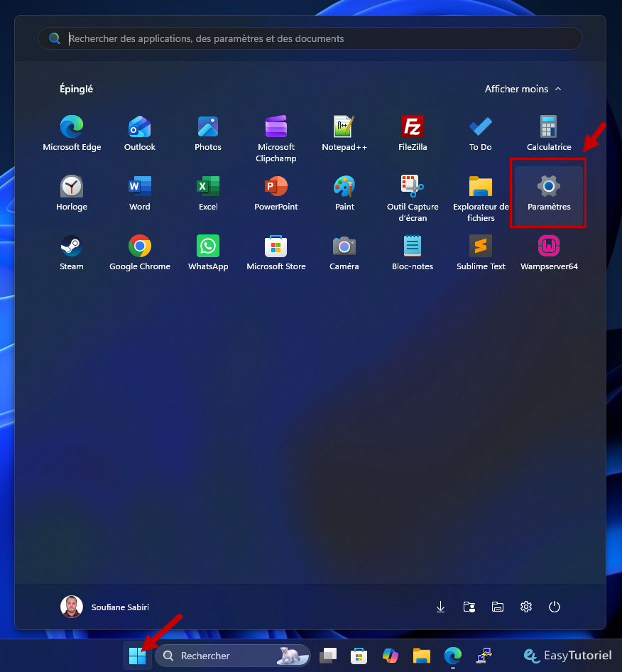Open File Explorer from the taskbar
This screenshot has height=672, width=622.
click(x=422, y=656)
